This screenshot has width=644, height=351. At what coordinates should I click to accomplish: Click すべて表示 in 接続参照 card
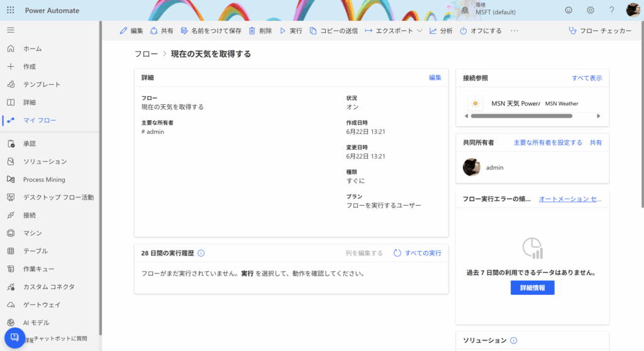(587, 77)
